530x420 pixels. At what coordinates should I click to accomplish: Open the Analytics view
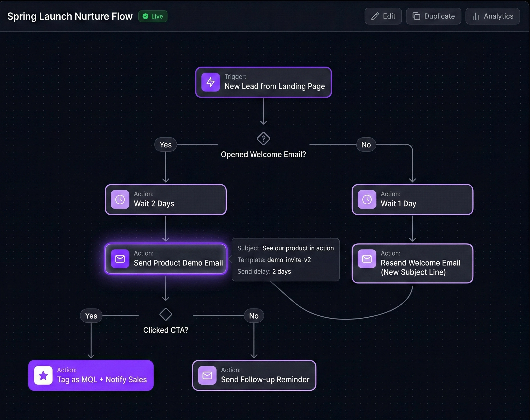[x=492, y=16]
